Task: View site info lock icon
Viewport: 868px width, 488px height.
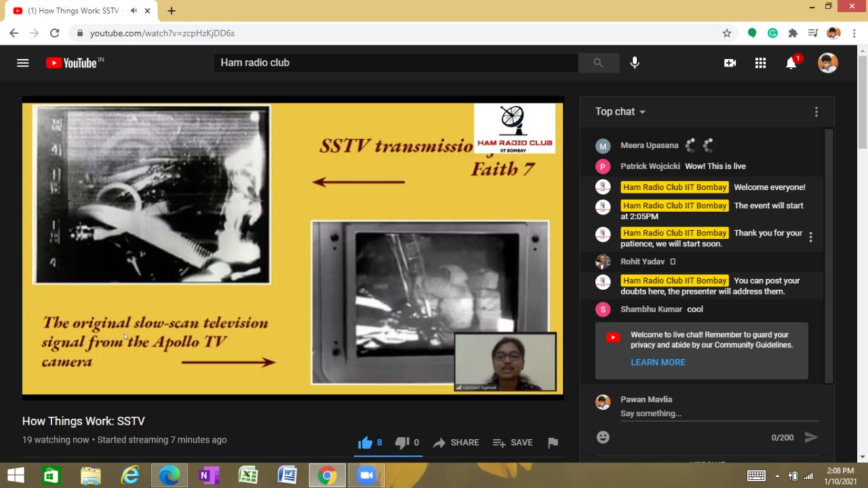Action: 80,33
